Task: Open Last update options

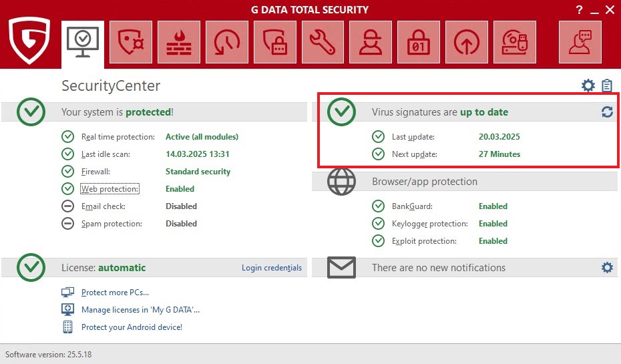Action: click(413, 137)
